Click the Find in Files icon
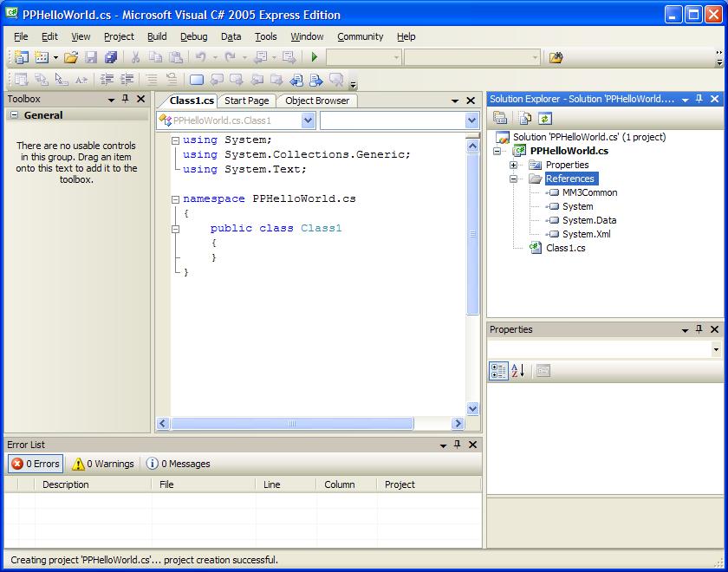728x572 pixels. coord(556,57)
